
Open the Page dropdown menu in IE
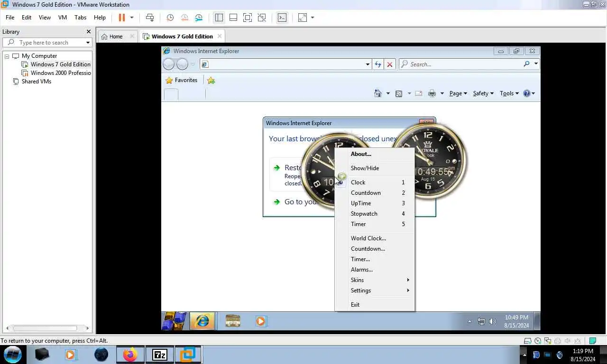pos(458,93)
